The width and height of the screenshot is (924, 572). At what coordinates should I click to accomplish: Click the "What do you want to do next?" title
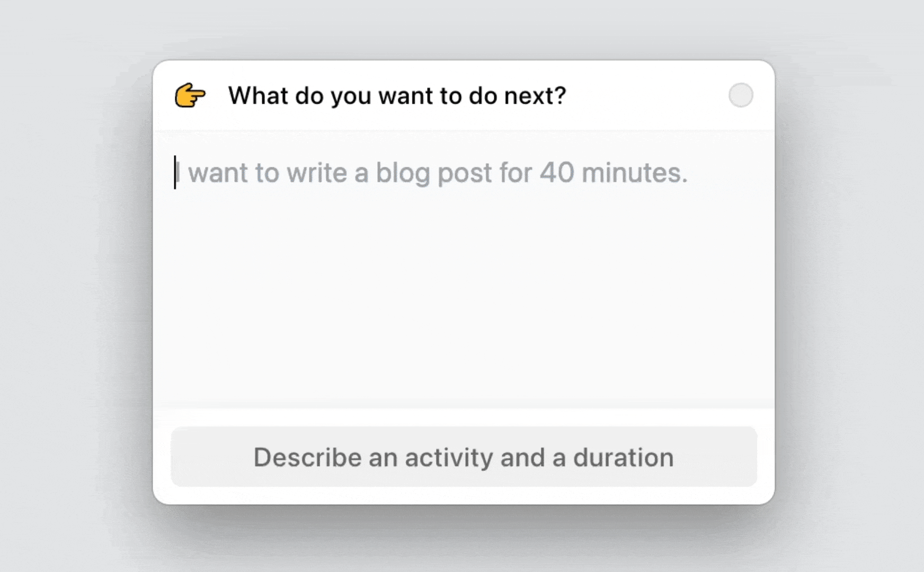click(x=397, y=96)
